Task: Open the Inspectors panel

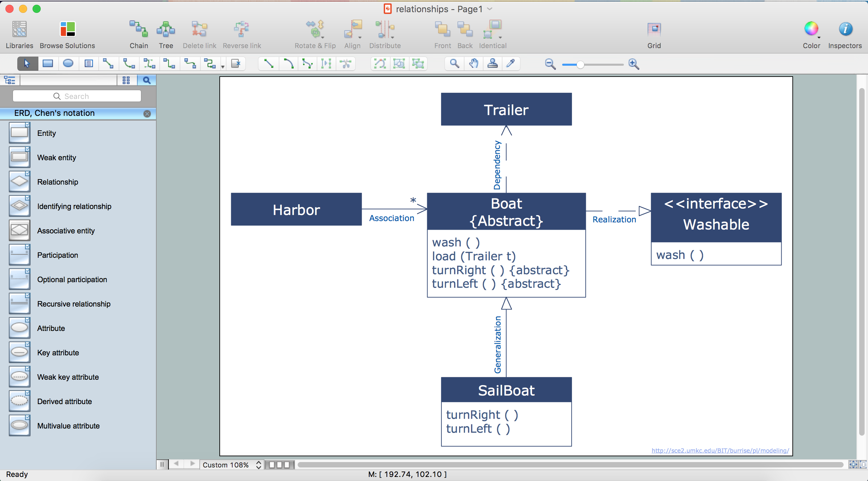Action: 845,33
